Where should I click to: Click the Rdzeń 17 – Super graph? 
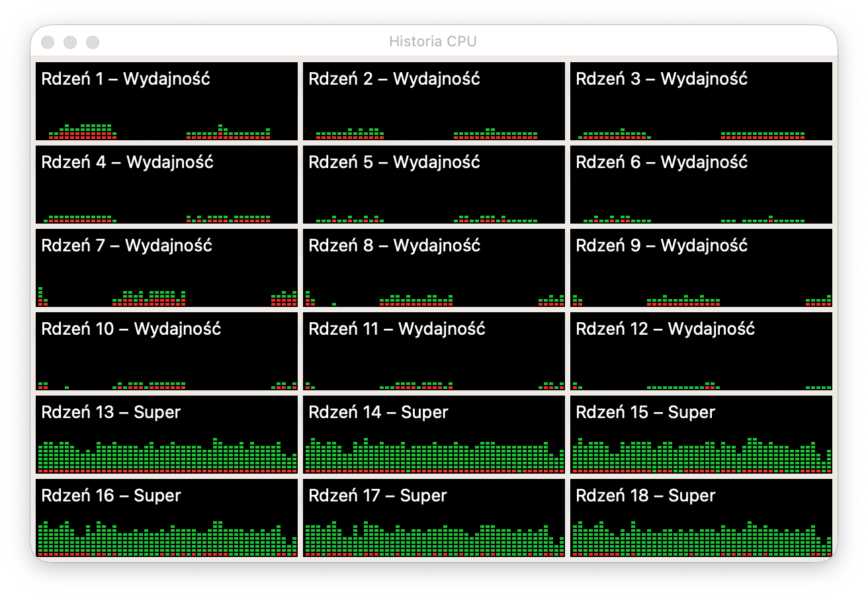pos(434,518)
